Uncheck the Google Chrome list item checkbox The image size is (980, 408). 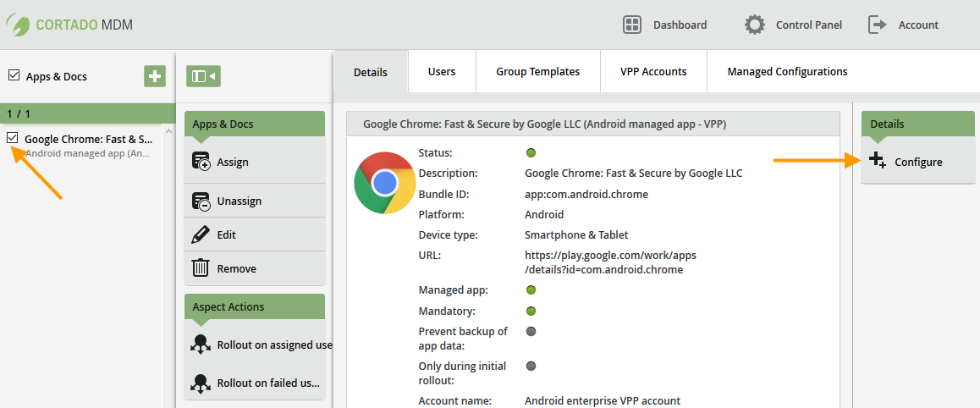pyautogui.click(x=13, y=138)
